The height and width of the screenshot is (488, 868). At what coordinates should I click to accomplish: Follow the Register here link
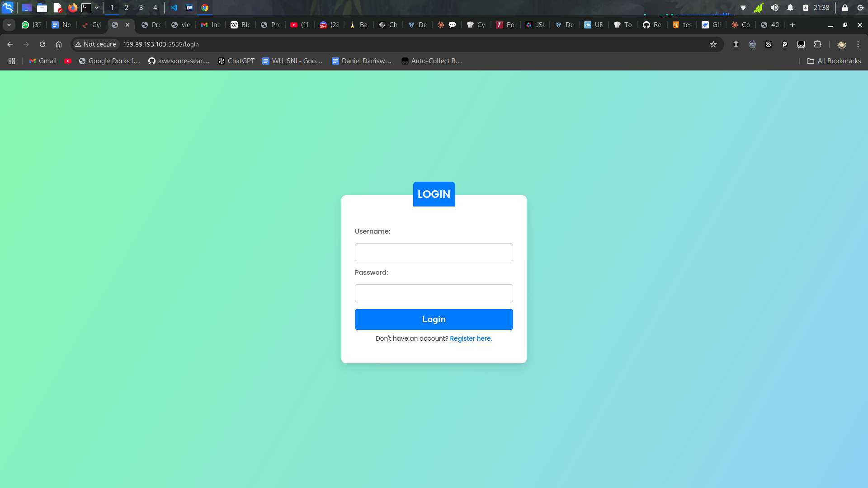pos(471,338)
